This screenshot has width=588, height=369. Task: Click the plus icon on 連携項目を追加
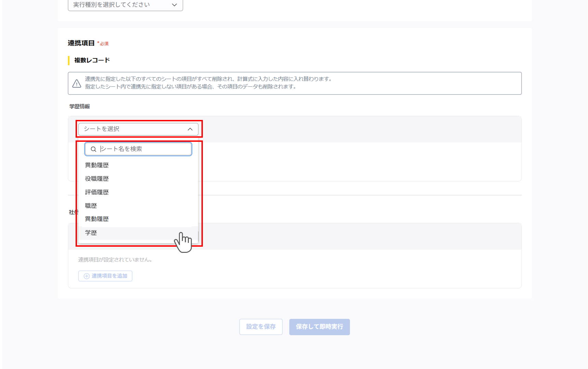point(86,276)
